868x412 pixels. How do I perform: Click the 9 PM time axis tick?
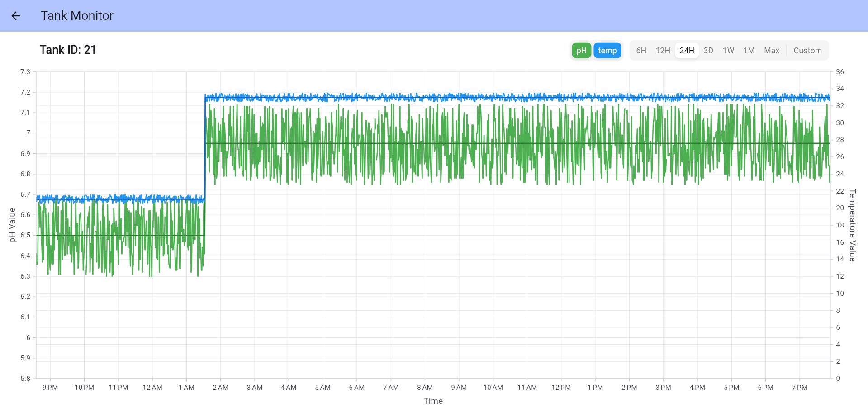50,388
